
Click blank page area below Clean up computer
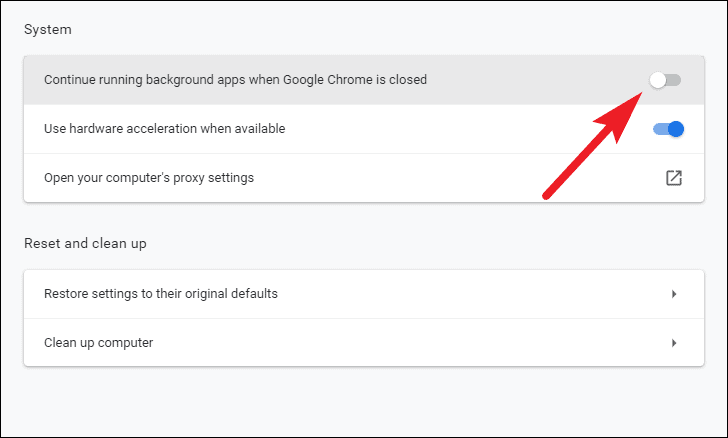[364, 402]
